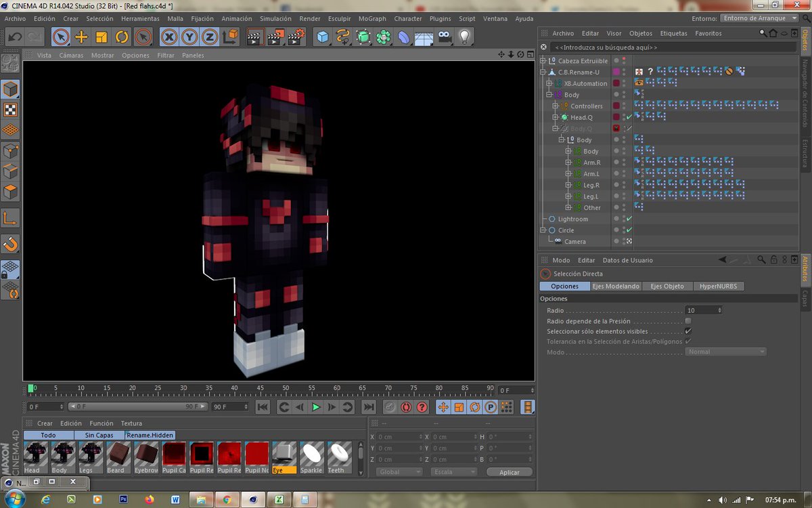812x508 pixels.
Task: Click the Camera object in the tree
Action: tap(574, 242)
